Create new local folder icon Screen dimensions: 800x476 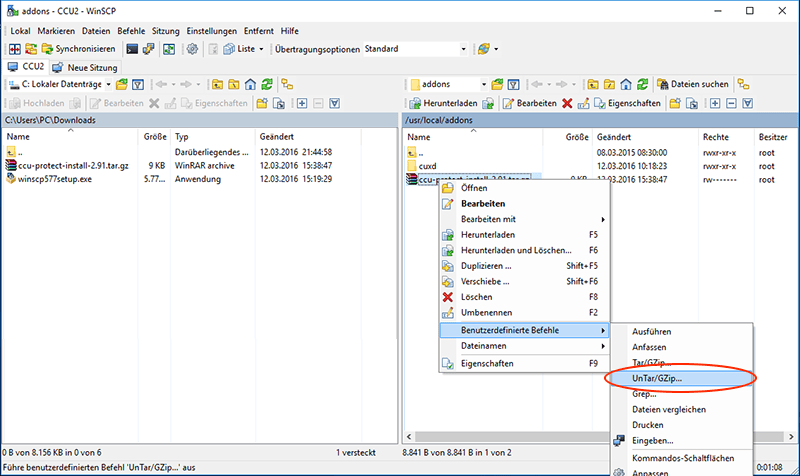(x=262, y=103)
